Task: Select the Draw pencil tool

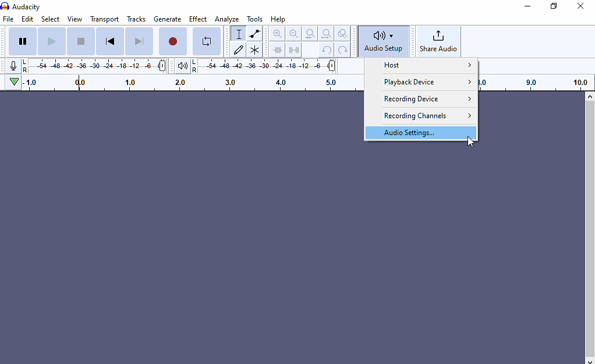Action: pos(239,49)
